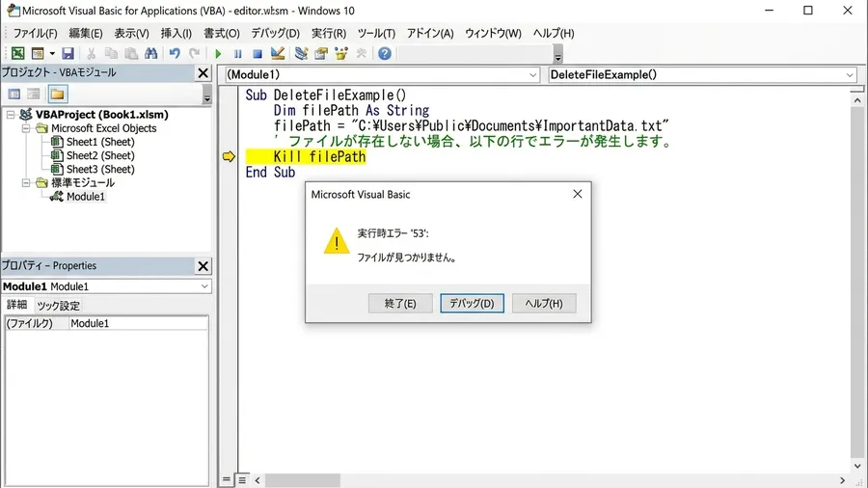This screenshot has width=868, height=488.
Task: Open the Project Explorer toolbar icon
Action: point(301,53)
